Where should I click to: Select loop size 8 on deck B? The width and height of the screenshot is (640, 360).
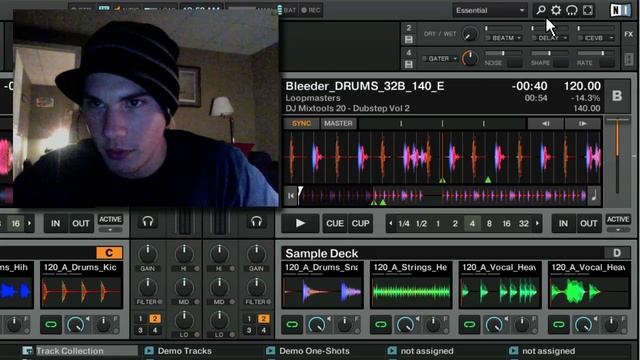(x=489, y=224)
